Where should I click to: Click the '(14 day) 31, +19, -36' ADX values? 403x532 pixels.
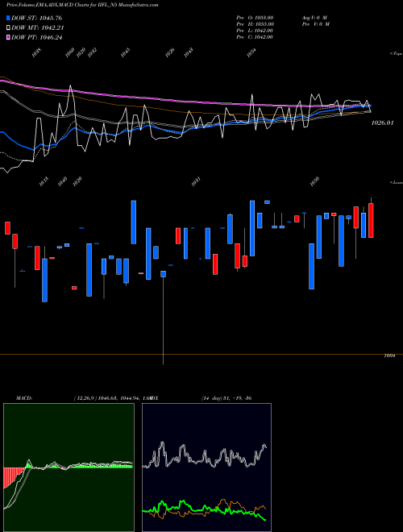[x=226, y=398]
